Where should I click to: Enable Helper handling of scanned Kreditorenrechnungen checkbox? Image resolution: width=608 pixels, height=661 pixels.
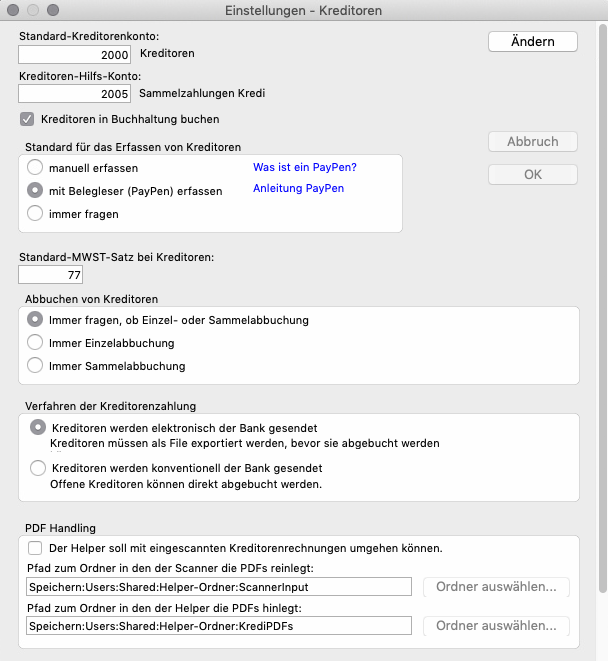click(x=36, y=548)
